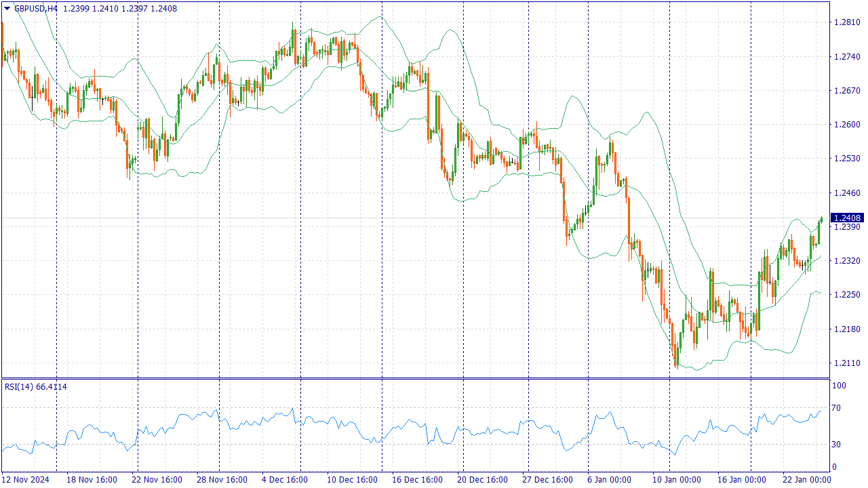Image resolution: width=868 pixels, height=488 pixels.
Task: Click the GBPUSD,H4 symbol title
Action: pos(36,8)
